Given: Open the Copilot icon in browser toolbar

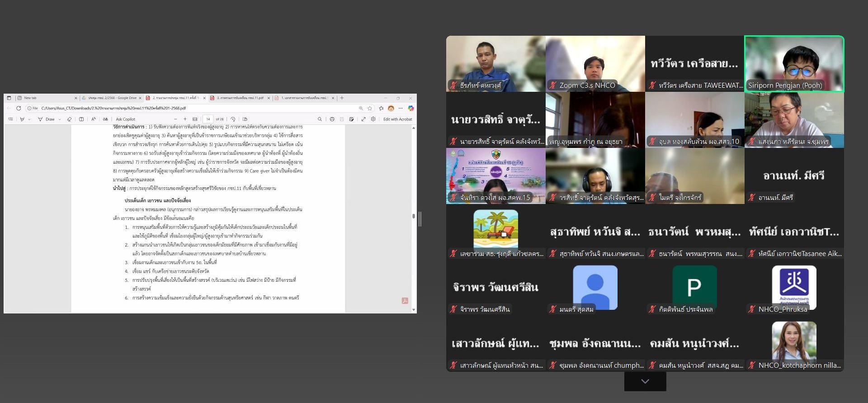Looking at the screenshot, I should (410, 108).
